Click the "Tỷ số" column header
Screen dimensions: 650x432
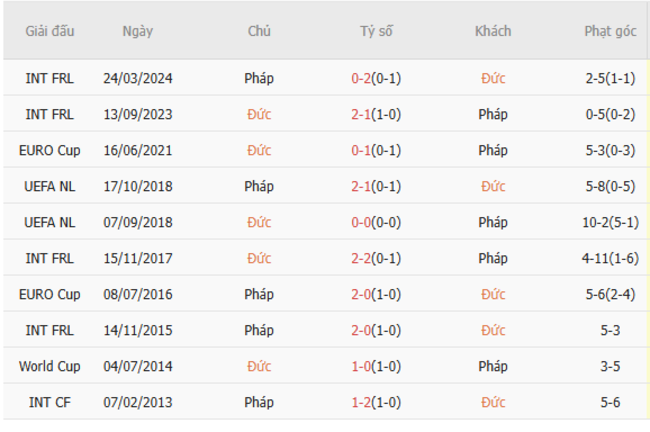pos(376,31)
